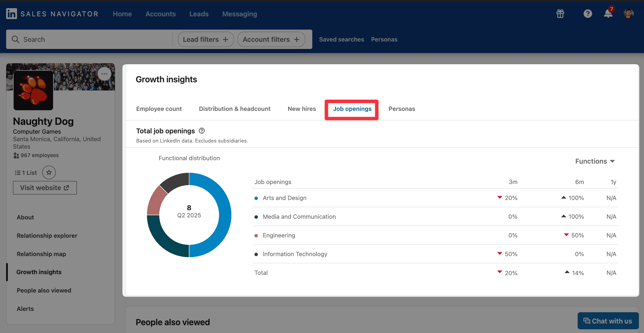Switch to Distribution & headcount tab
644x333 pixels.
coord(235,109)
